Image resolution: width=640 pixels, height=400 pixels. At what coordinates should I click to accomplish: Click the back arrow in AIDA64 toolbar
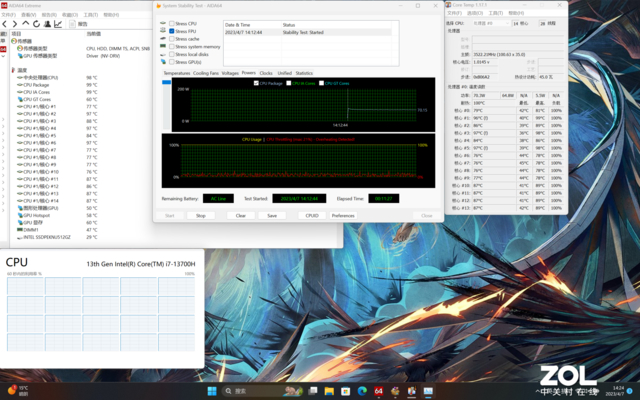click(6, 26)
